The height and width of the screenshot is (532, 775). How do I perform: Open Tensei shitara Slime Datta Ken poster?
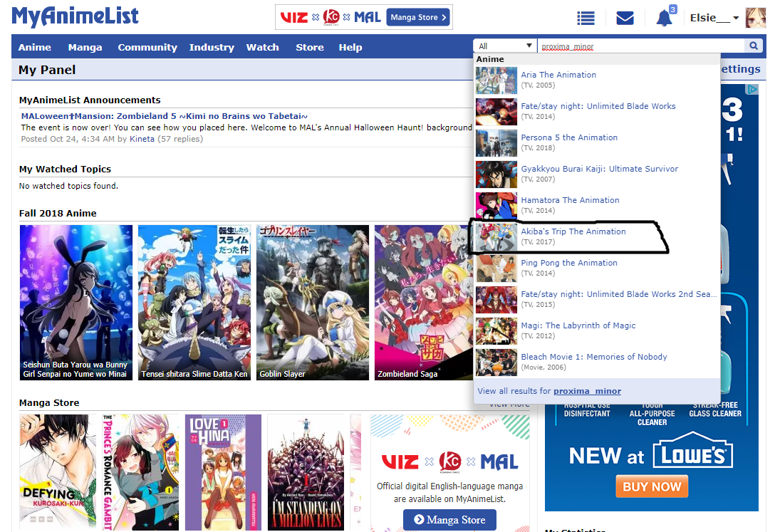coord(194,302)
